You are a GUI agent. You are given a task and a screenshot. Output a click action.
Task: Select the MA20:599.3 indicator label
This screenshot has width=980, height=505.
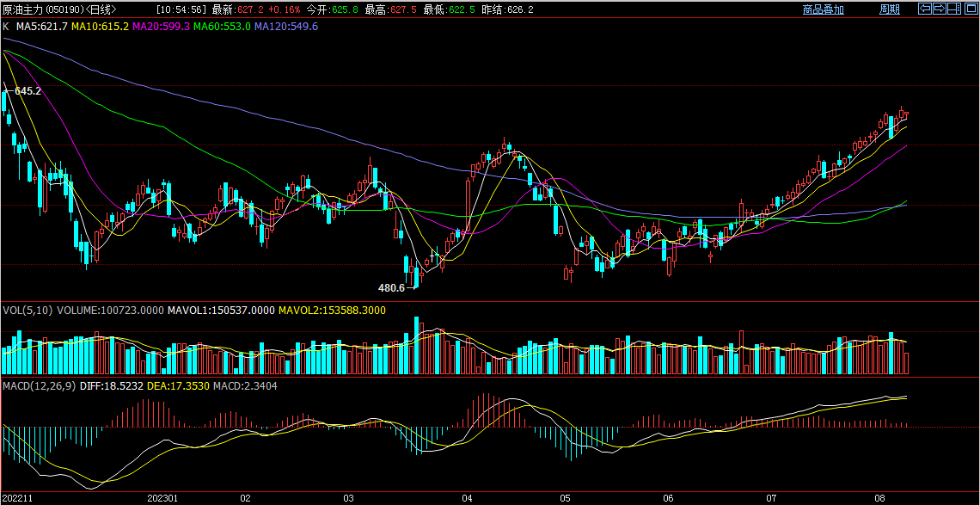click(x=161, y=27)
